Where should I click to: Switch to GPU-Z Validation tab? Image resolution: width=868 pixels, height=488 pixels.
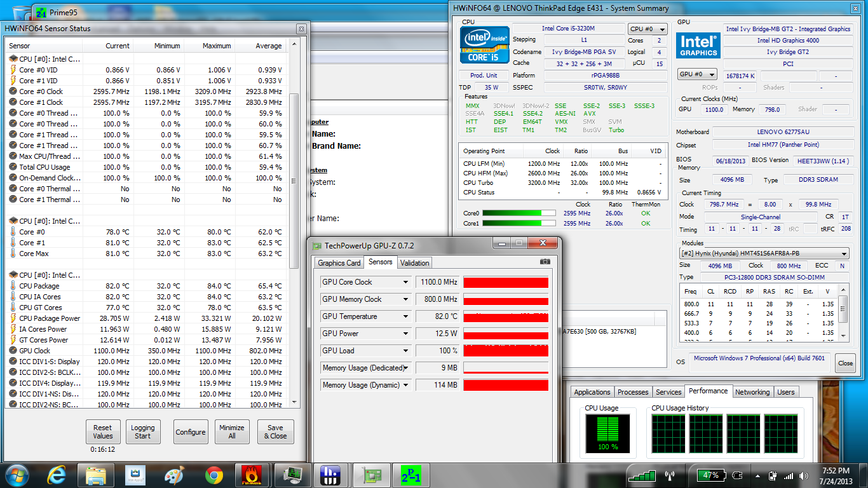coord(415,263)
